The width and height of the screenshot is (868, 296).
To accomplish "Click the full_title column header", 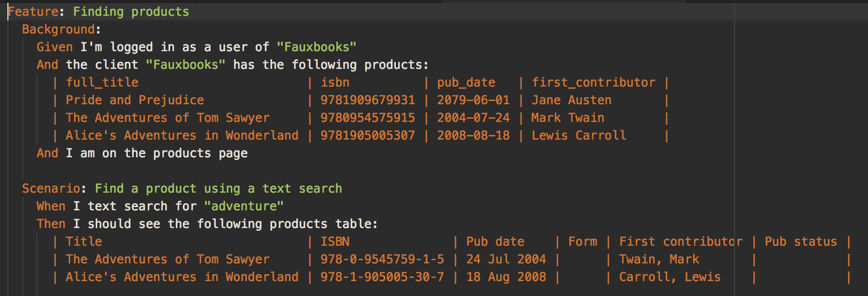I will pyautogui.click(x=102, y=82).
